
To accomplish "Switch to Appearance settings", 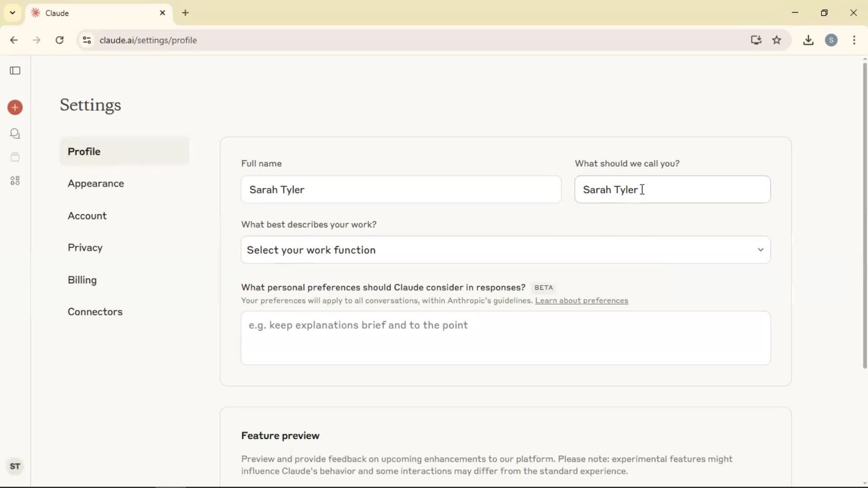I will (x=96, y=183).
